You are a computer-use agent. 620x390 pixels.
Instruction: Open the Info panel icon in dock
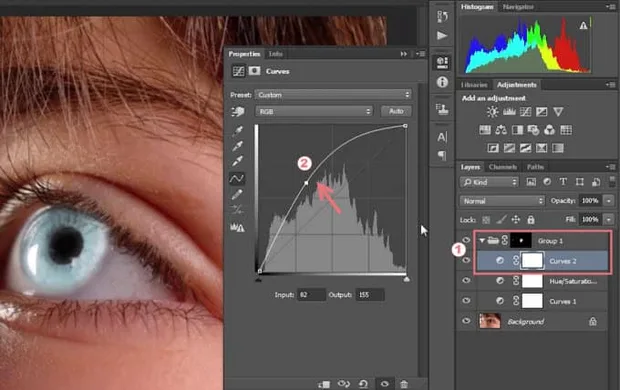click(442, 82)
